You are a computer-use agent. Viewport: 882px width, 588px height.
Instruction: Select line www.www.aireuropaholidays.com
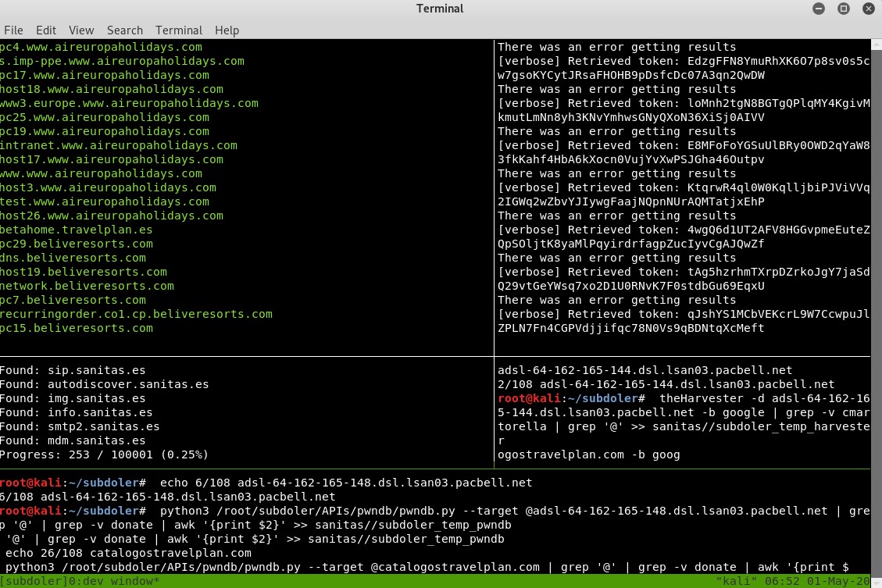coord(101,173)
